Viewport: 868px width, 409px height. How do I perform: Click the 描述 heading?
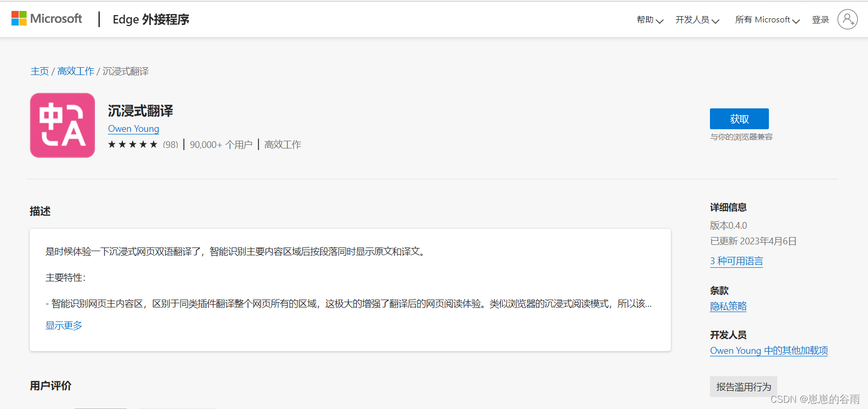click(40, 211)
